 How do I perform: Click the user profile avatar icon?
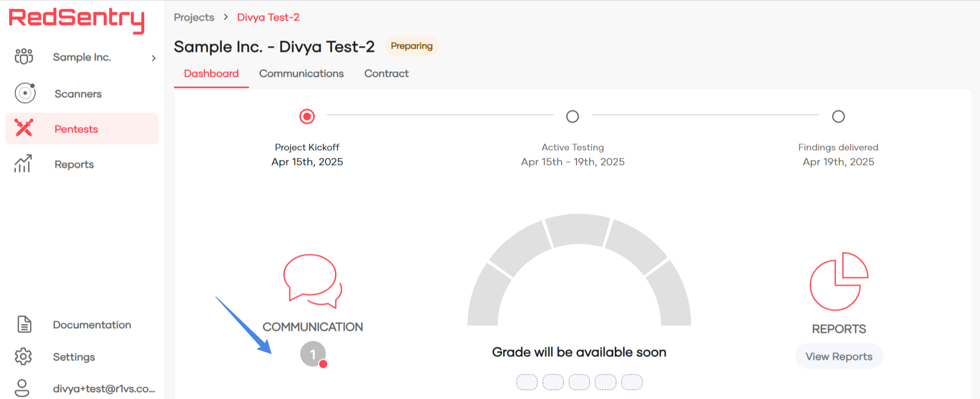click(x=22, y=388)
